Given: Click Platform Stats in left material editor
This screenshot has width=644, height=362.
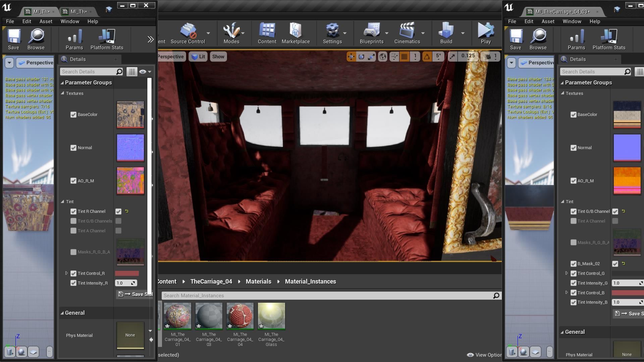Looking at the screenshot, I should (107, 39).
